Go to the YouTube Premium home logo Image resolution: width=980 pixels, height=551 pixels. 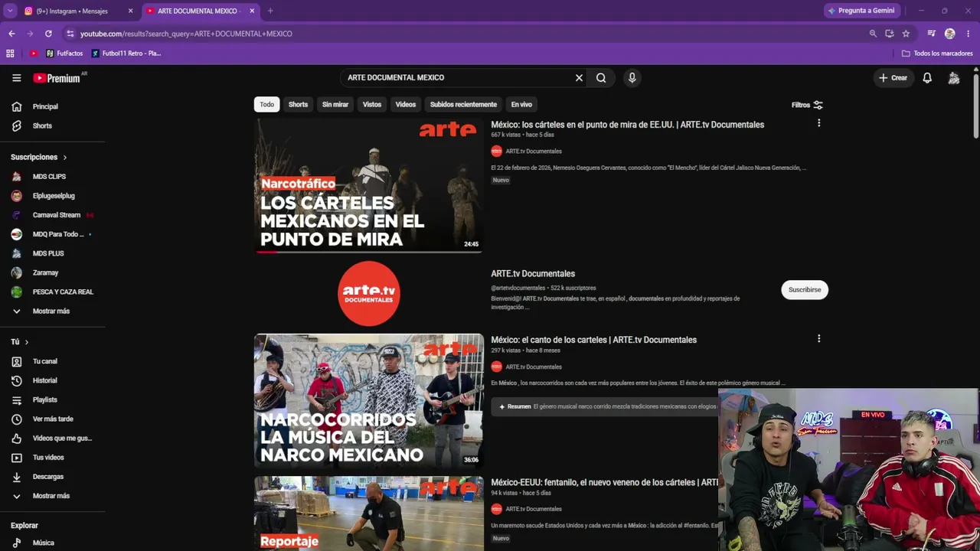(58, 77)
